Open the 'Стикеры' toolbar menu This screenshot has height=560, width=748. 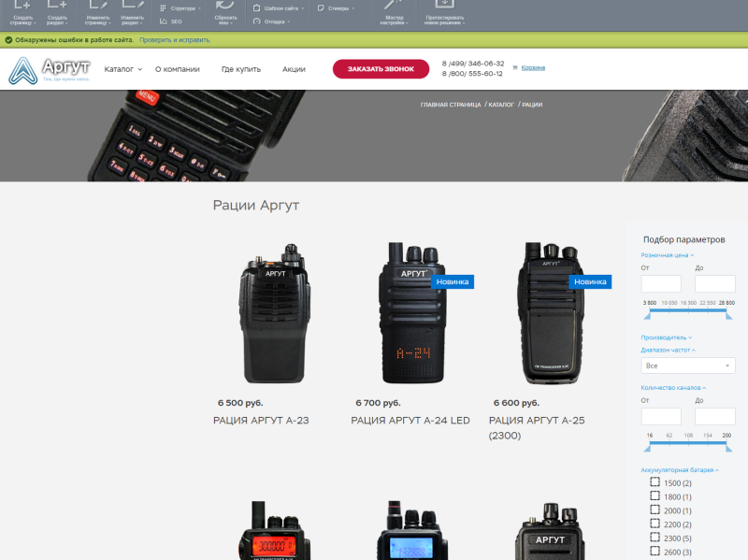[x=336, y=8]
